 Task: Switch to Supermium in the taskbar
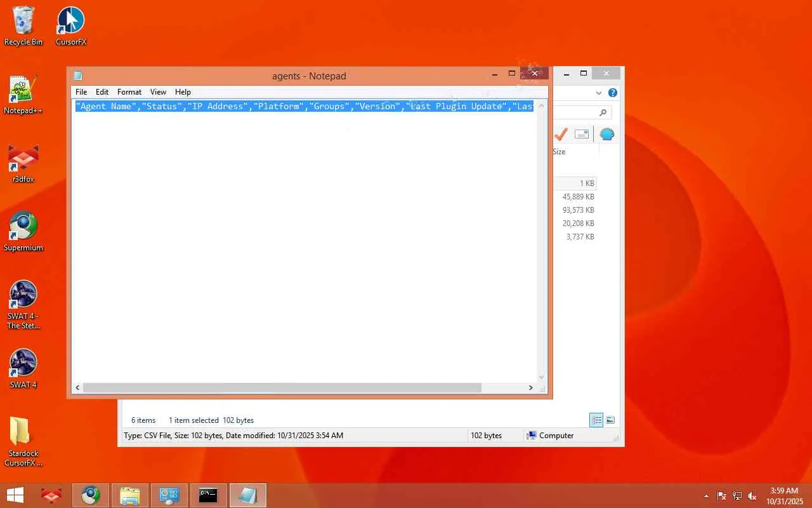(x=90, y=495)
